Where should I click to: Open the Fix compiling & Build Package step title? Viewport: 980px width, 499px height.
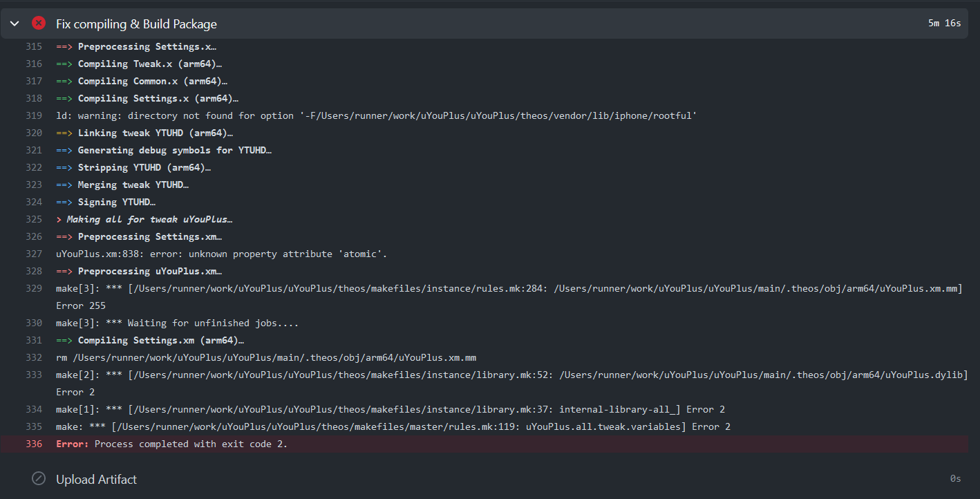pos(136,23)
